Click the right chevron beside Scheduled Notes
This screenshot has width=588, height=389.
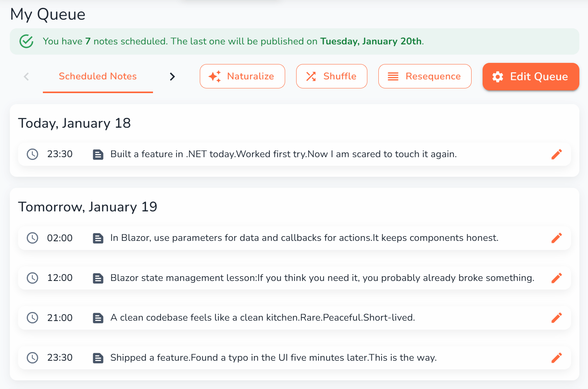pos(172,76)
